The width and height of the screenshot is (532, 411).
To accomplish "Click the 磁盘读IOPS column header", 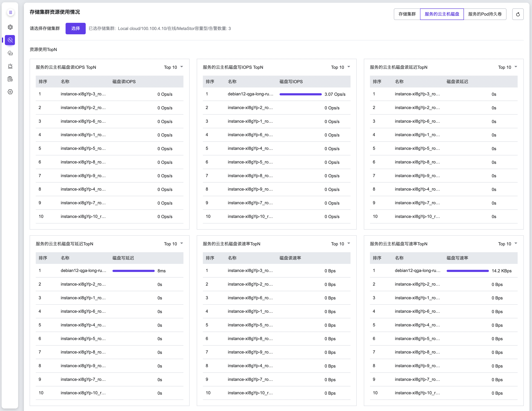I will 124,82.
